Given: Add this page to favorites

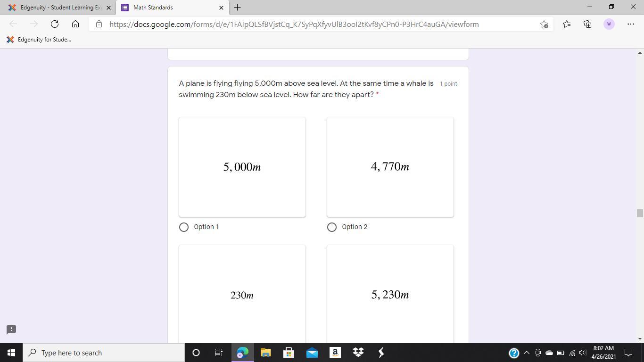Looking at the screenshot, I should pos(544,24).
